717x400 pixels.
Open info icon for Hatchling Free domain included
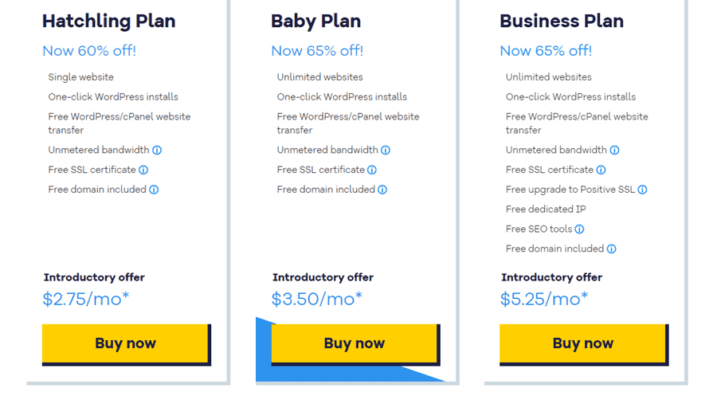pyautogui.click(x=154, y=190)
